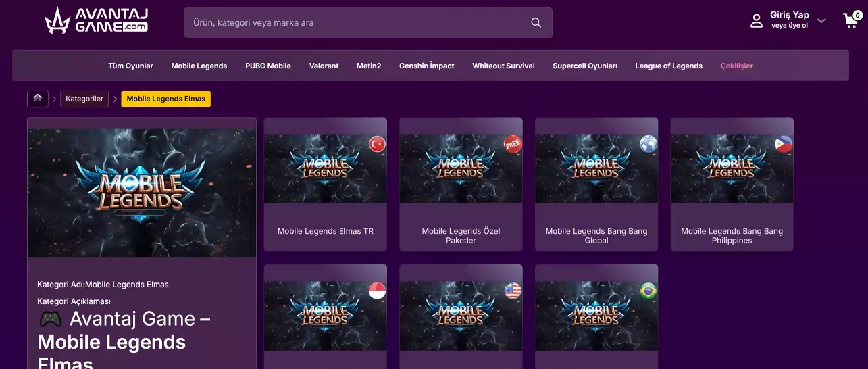Expand the Giriş Yap dropdown arrow
This screenshot has width=868, height=369.
click(821, 21)
